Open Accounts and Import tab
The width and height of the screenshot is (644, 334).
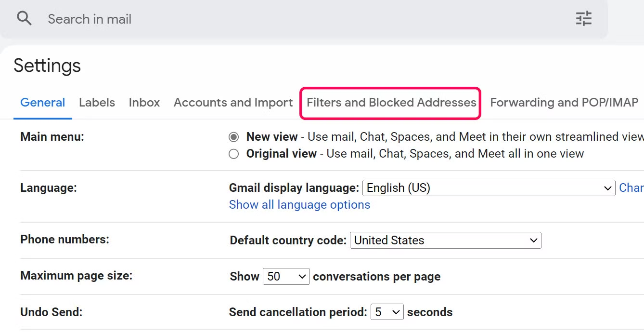pos(233,103)
